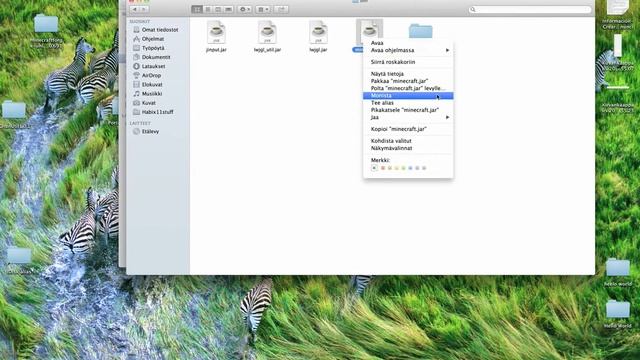This screenshot has height=360, width=640.
Task: Switch Finder to list view
Action: coord(207,9)
